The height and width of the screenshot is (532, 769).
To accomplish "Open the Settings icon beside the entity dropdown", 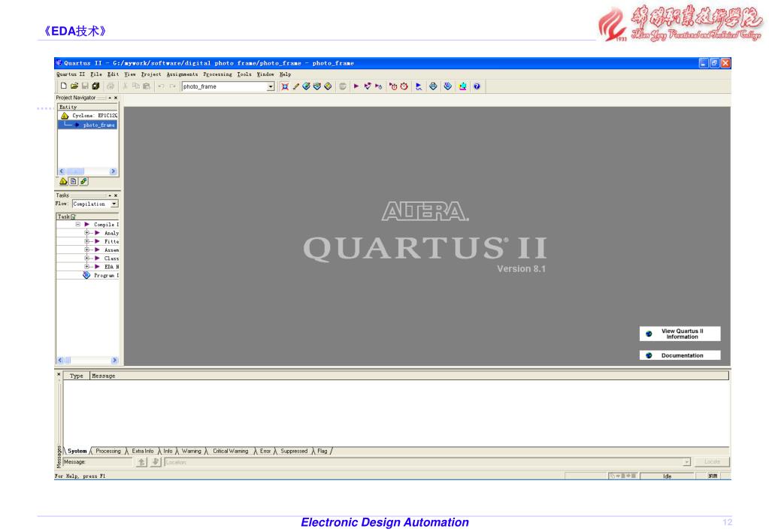I will (285, 86).
